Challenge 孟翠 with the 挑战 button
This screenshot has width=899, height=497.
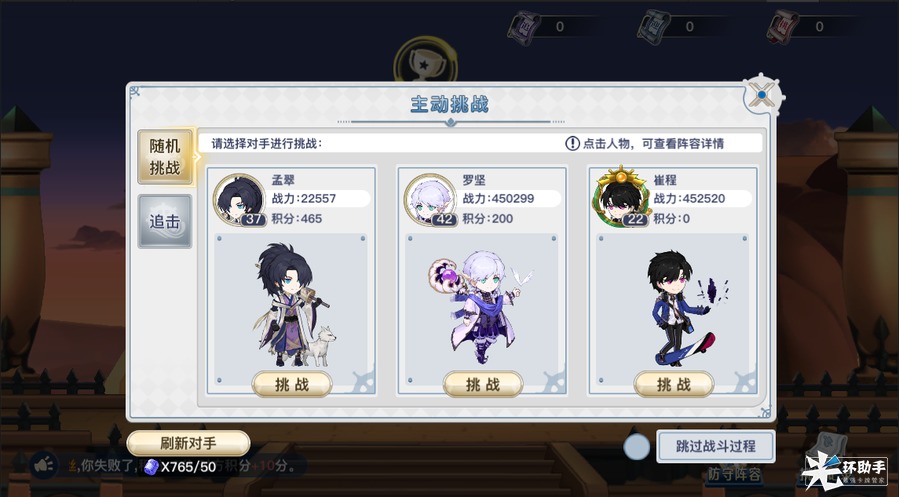coord(292,384)
